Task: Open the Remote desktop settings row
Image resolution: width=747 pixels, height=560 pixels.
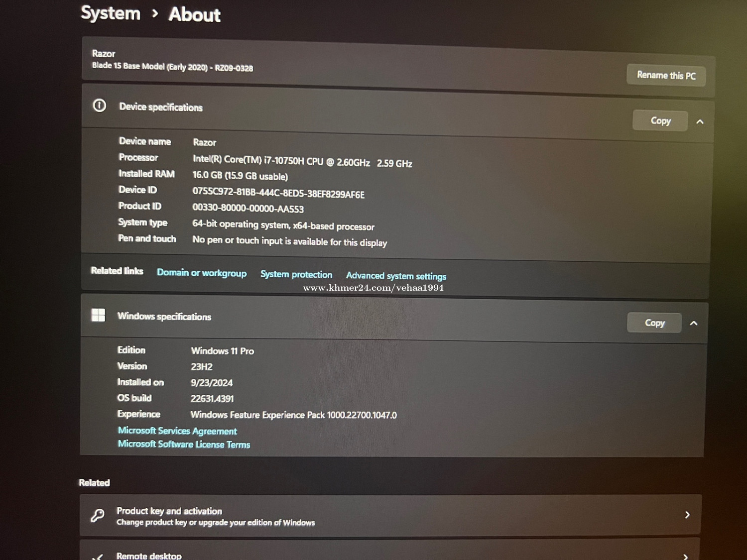Action: click(389, 550)
